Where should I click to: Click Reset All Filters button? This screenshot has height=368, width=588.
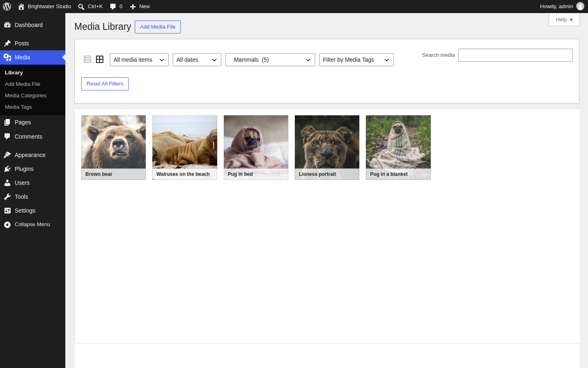coord(105,84)
